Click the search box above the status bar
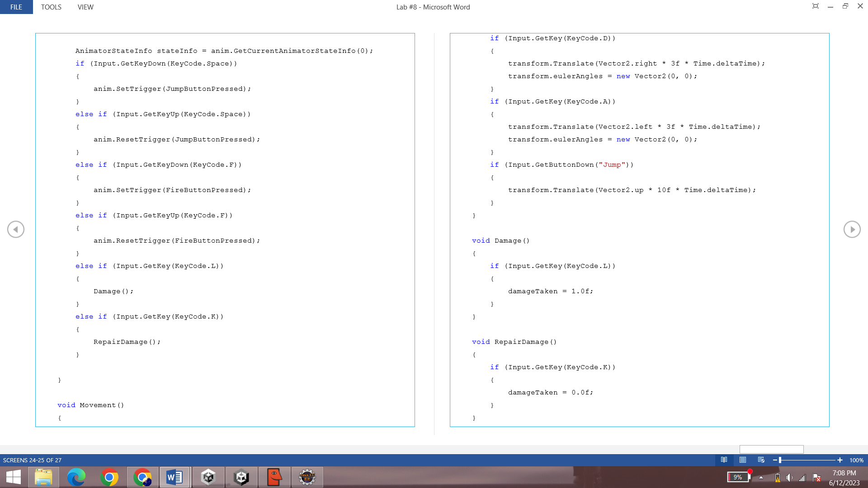Screen dimensions: 868x488 click(771, 449)
